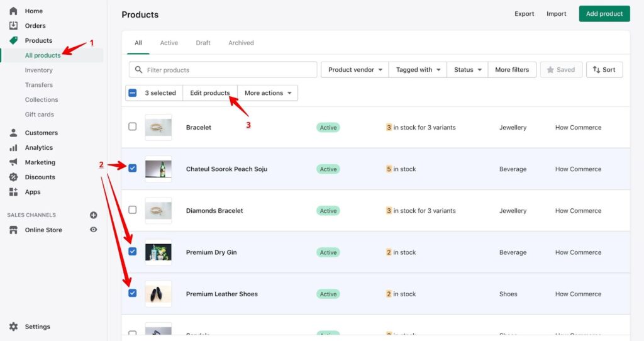Open Orders via its inbox icon
The image size is (644, 341).
(13, 26)
